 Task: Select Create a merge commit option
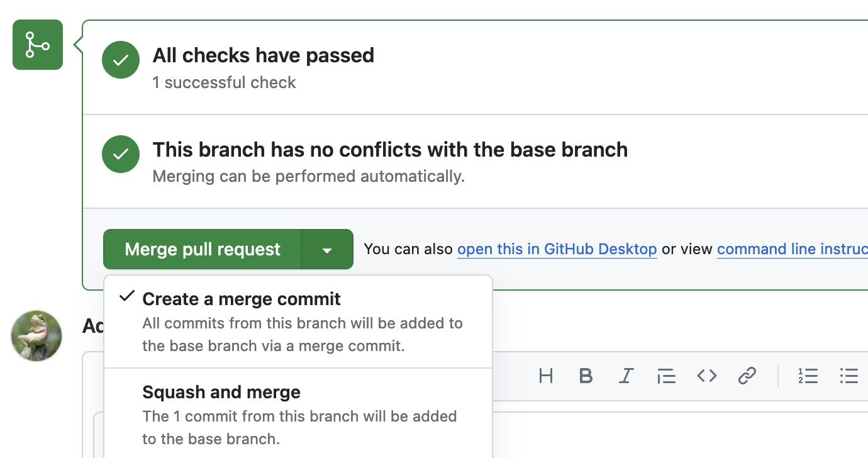click(242, 299)
